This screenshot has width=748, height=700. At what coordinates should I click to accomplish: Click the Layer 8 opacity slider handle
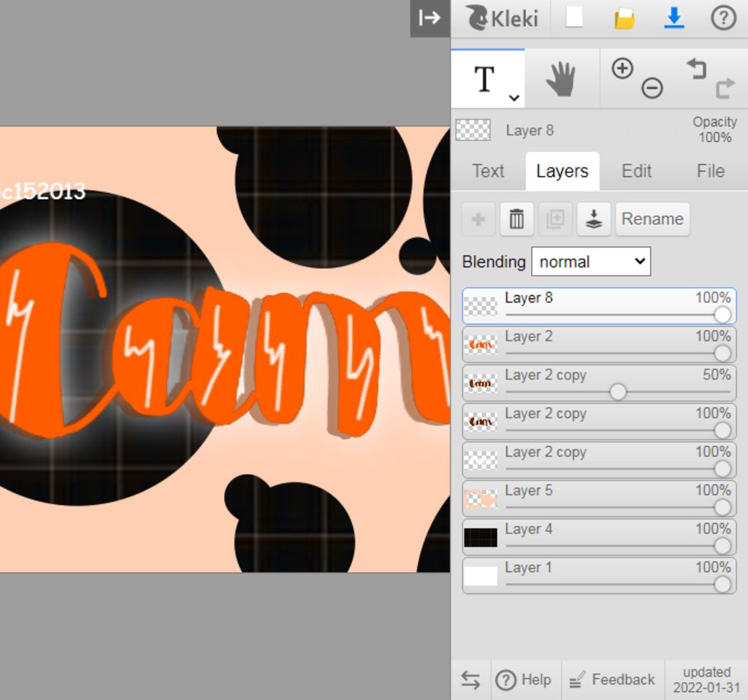pos(722,314)
